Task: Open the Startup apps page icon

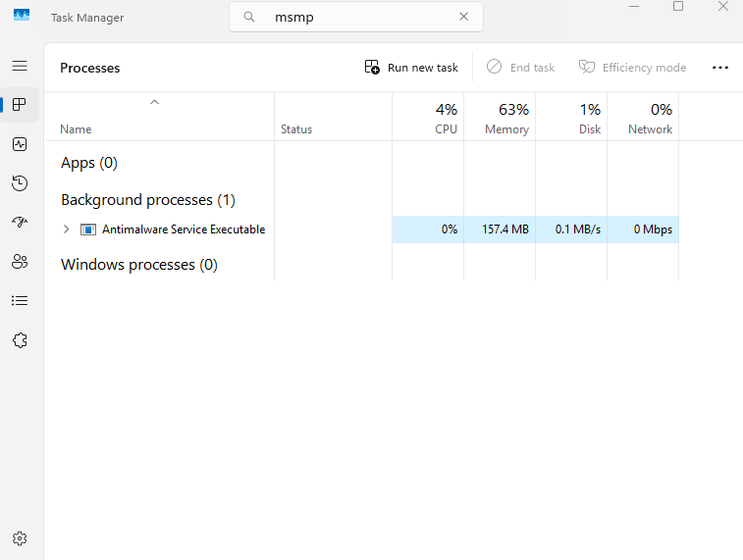Action: (x=20, y=223)
